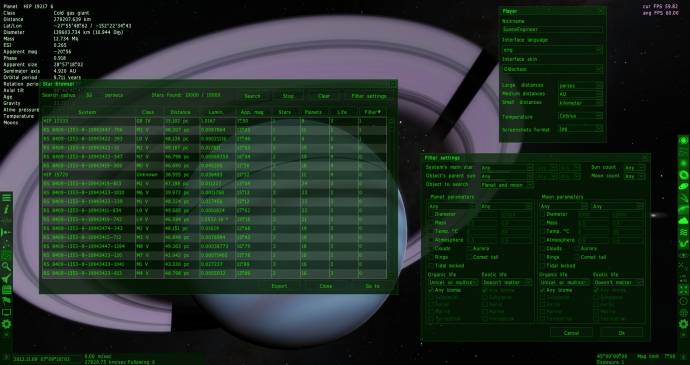
Task: Click the star browser vertical scrollbar
Action: (x=391, y=198)
